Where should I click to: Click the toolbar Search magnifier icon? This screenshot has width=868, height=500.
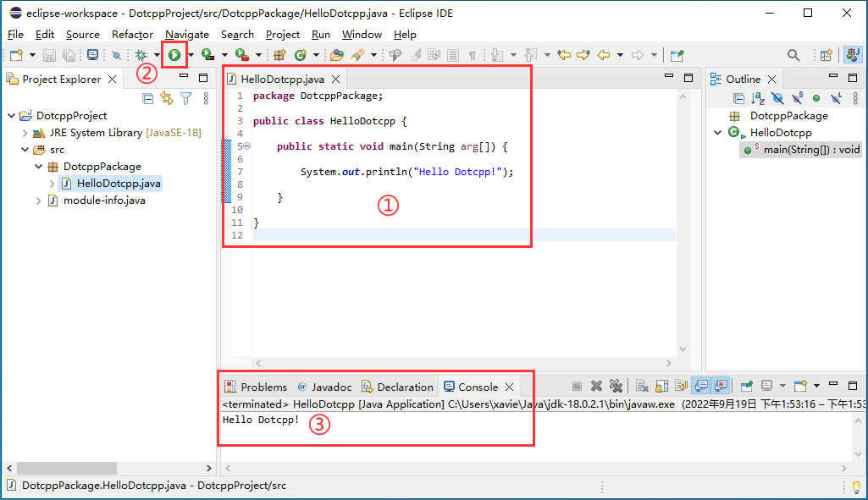pos(793,55)
